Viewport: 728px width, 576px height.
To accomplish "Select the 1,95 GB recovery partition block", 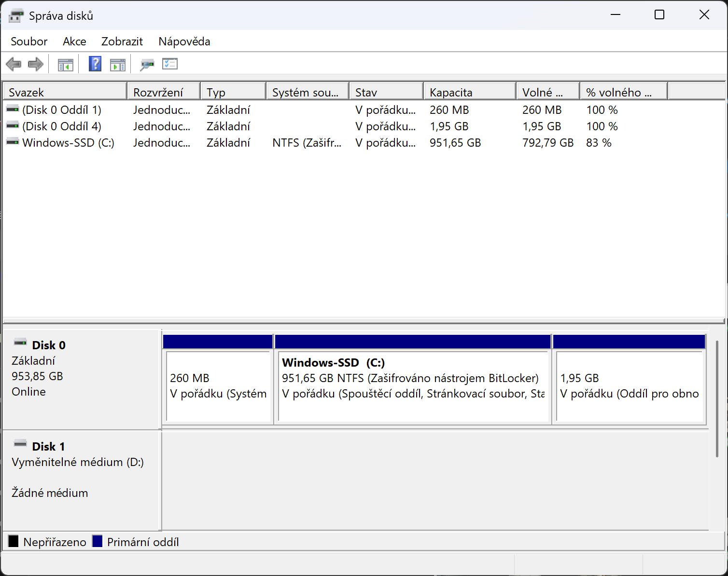I will 630,380.
